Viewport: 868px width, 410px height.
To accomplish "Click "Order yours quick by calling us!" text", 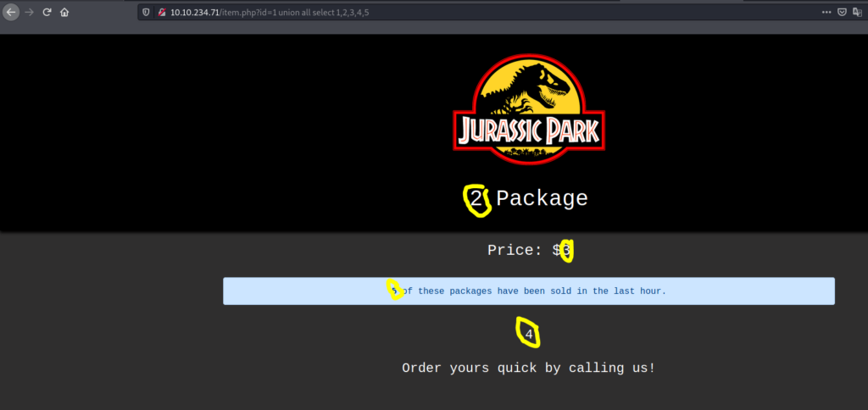I will tap(529, 368).
